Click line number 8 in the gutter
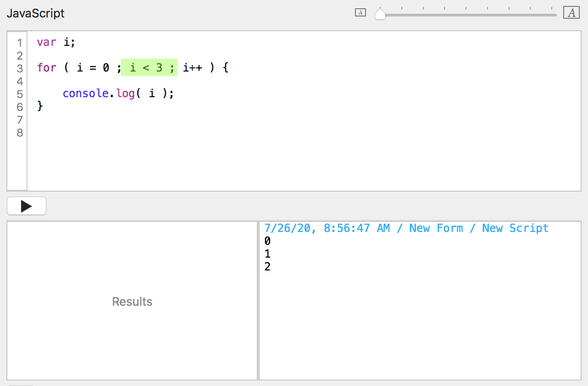Image resolution: width=588 pixels, height=386 pixels. (x=19, y=133)
